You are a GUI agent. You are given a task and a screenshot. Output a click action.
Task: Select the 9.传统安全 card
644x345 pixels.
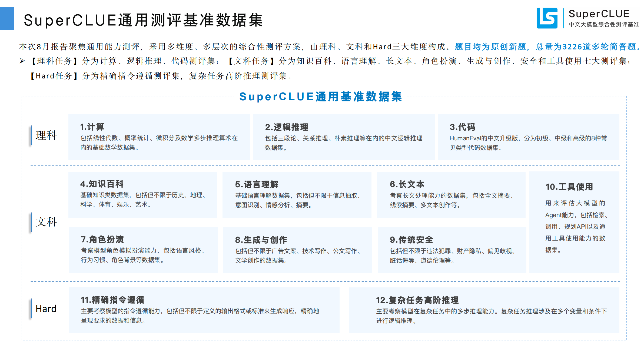(x=452, y=250)
